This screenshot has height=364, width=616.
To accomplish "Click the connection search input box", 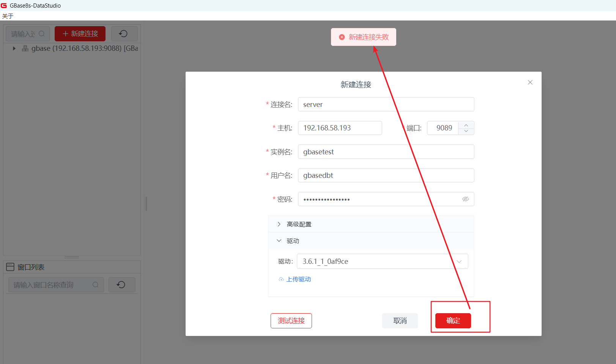I will [28, 34].
